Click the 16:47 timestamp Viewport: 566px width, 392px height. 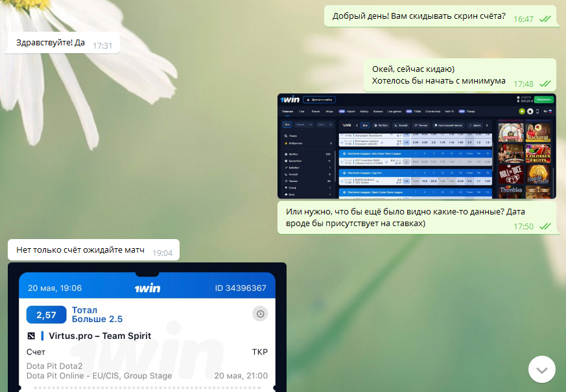[523, 19]
